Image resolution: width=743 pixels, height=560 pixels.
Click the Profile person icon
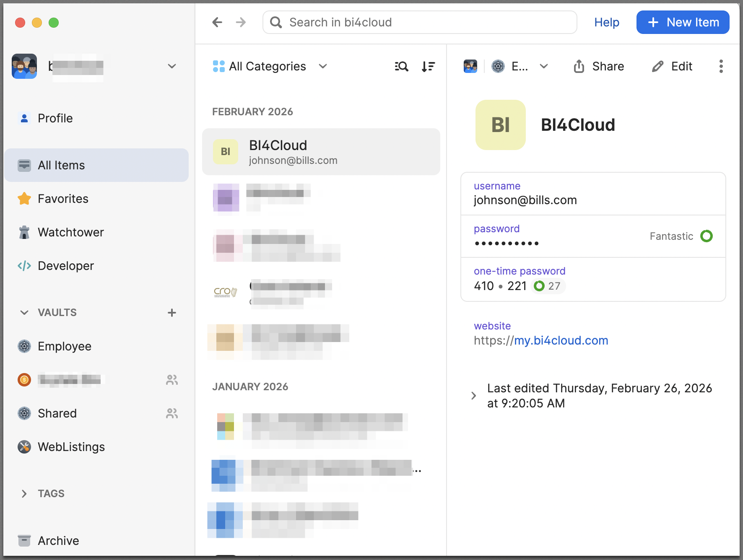pos(24,118)
